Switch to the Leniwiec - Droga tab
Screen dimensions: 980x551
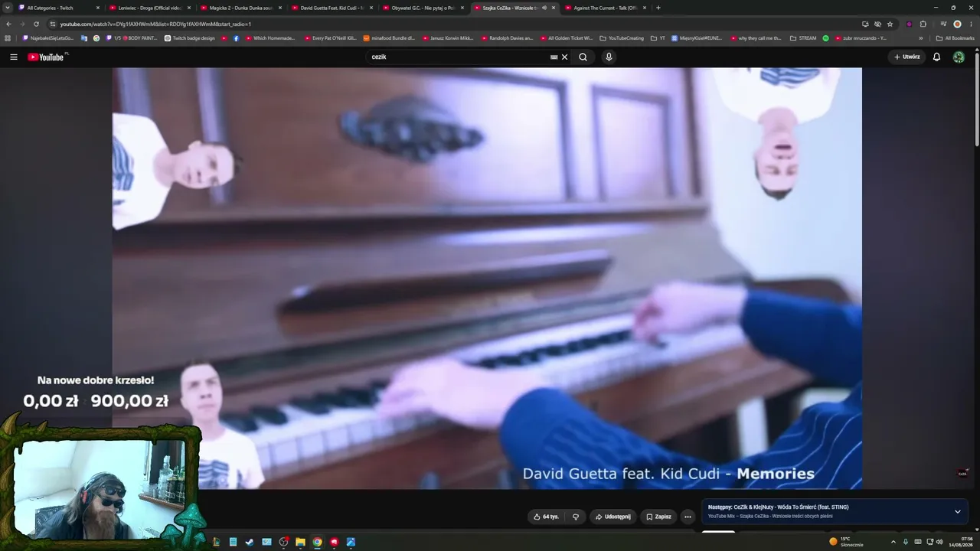point(151,8)
